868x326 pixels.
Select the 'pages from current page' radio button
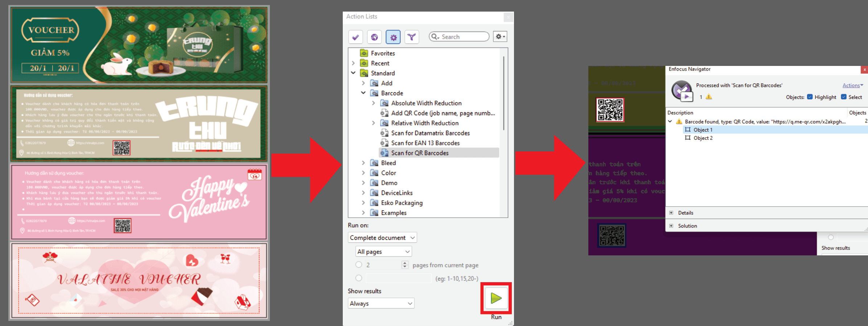[359, 265]
